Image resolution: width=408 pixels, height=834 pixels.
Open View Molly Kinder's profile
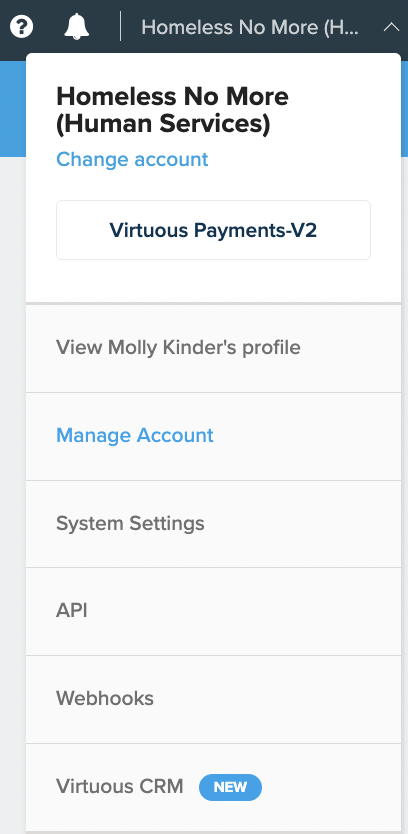coord(213,348)
